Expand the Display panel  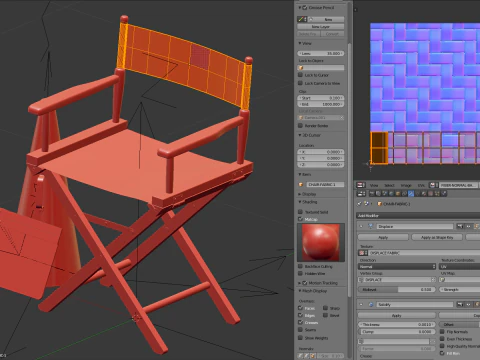(299, 194)
